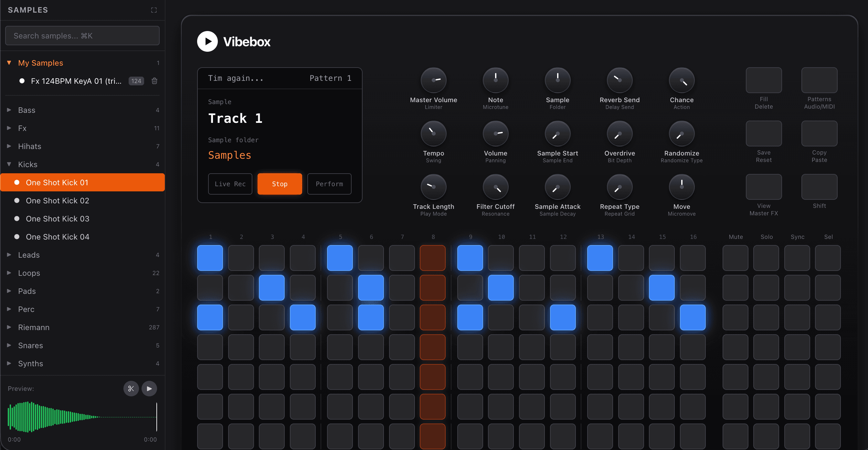This screenshot has height=450, width=868.
Task: Click the Chance action knob
Action: tap(681, 80)
